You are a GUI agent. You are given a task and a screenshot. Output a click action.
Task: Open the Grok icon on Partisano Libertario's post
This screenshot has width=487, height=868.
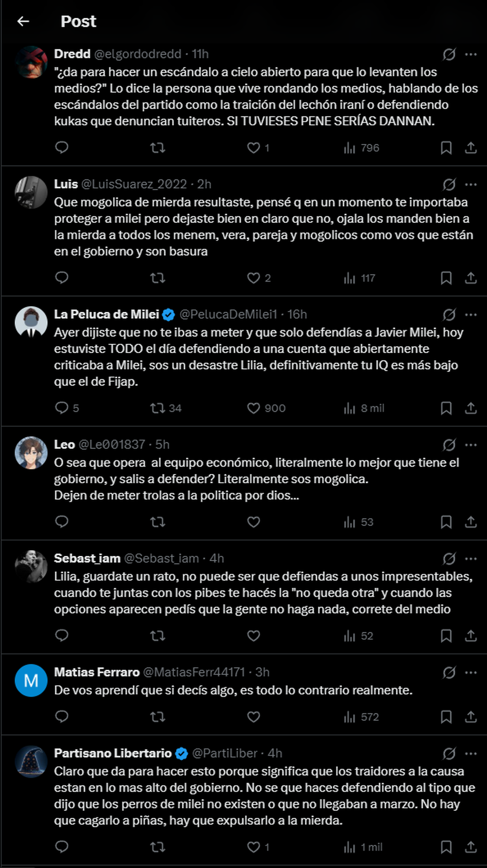click(449, 753)
